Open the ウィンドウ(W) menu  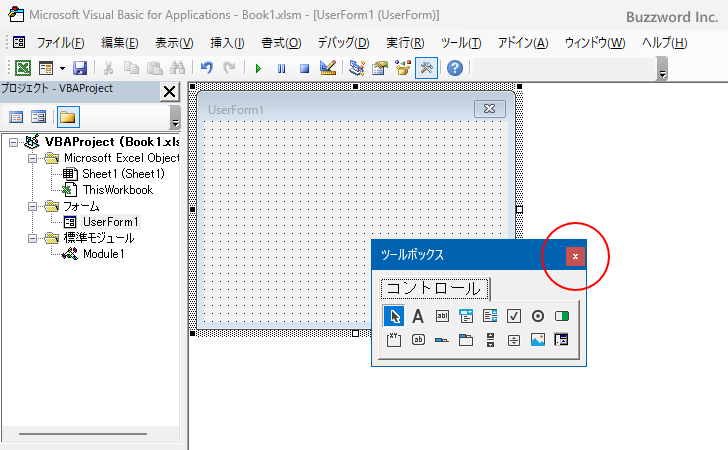pos(595,43)
